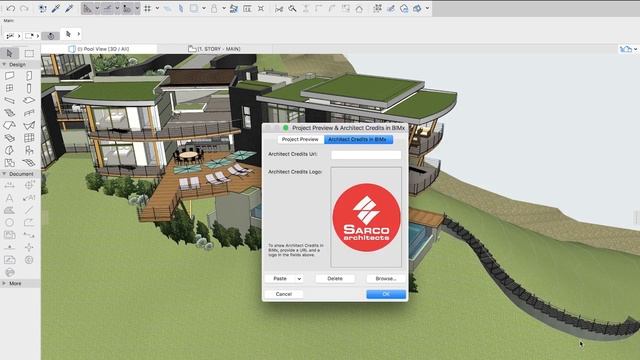Select the Wall tool
Image resolution: width=640 pixels, height=360 pixels.
tap(9, 76)
